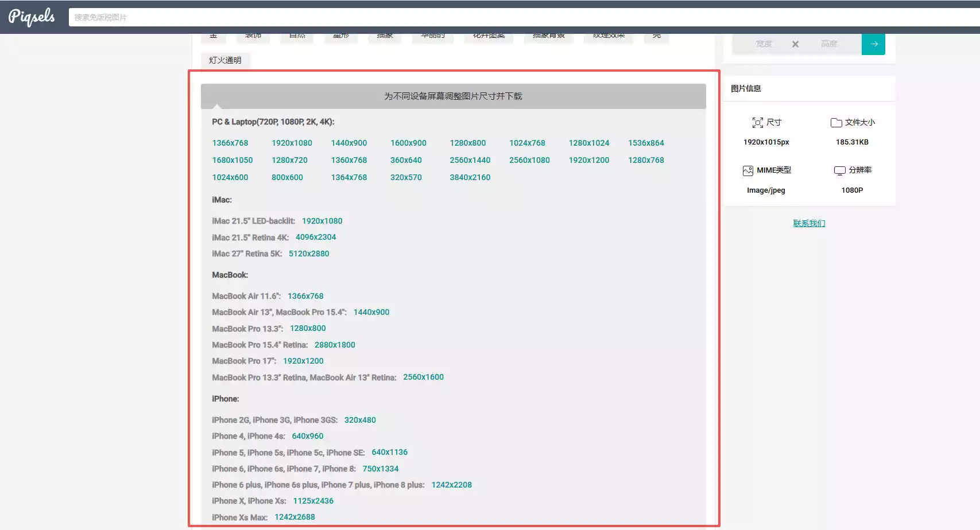Click the "MacBook:" section heading
Image resolution: width=980 pixels, height=530 pixels.
(x=230, y=275)
